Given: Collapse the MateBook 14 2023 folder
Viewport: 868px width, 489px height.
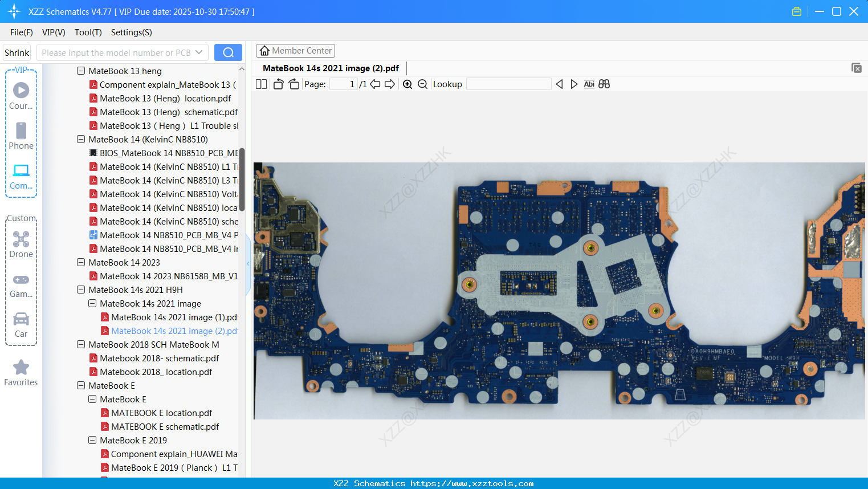Looking at the screenshot, I should (x=81, y=263).
